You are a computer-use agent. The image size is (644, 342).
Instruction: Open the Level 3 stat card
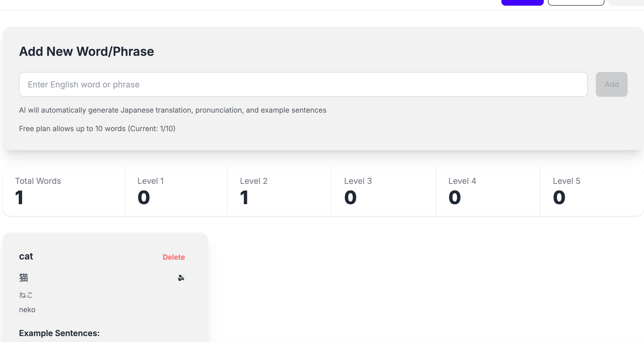click(x=384, y=191)
